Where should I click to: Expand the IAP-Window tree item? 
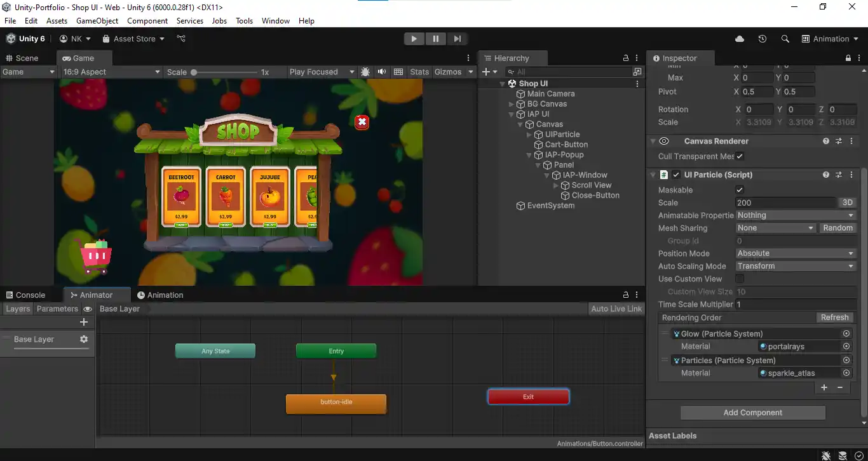coord(548,175)
